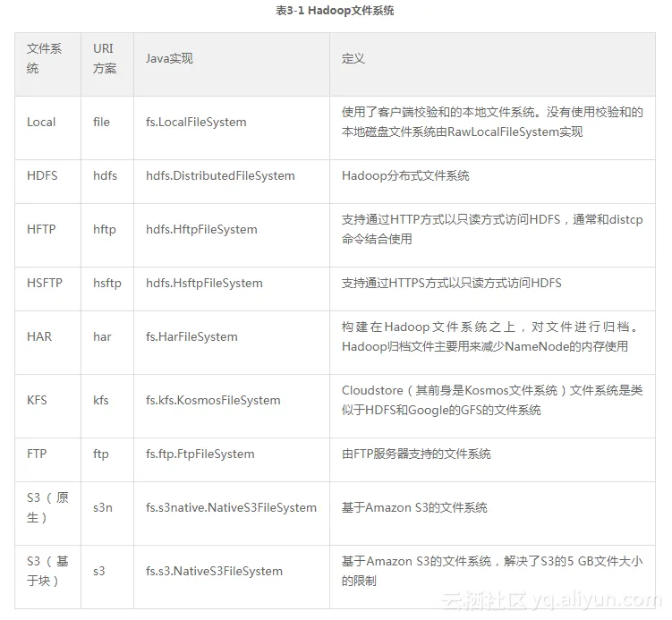The height and width of the screenshot is (620, 672).
Task: Click the HSFTP file system cell
Action: click(47, 289)
